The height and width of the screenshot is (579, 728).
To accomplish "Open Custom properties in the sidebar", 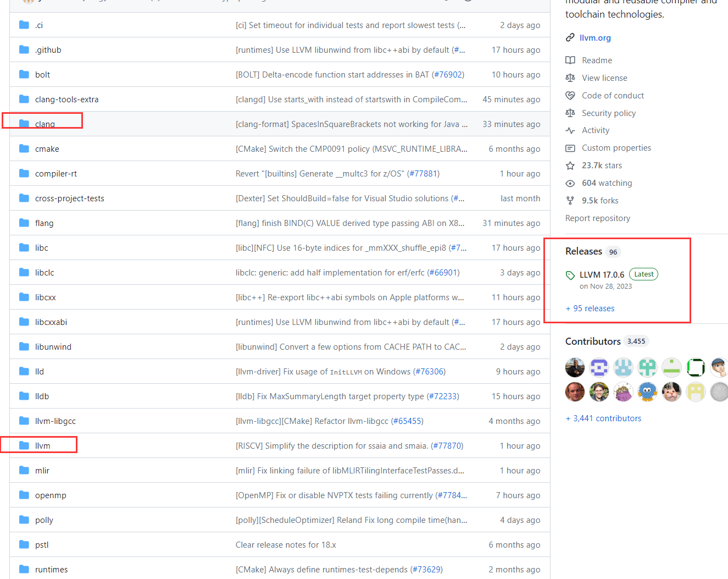I will pos(616,148).
